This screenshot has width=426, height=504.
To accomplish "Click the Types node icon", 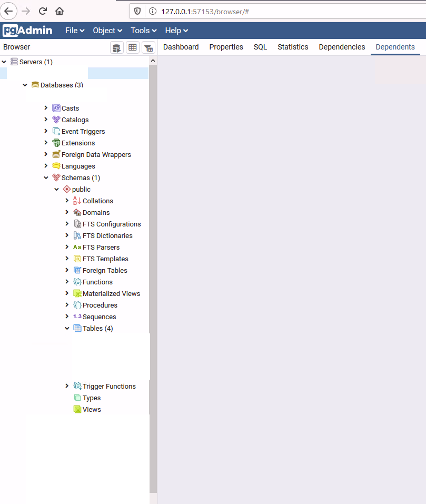I will pyautogui.click(x=77, y=398).
